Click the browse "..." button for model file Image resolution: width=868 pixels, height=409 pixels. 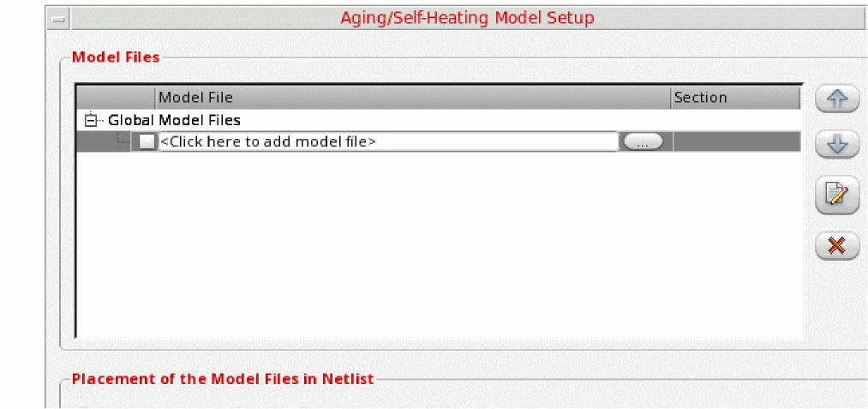tap(643, 142)
